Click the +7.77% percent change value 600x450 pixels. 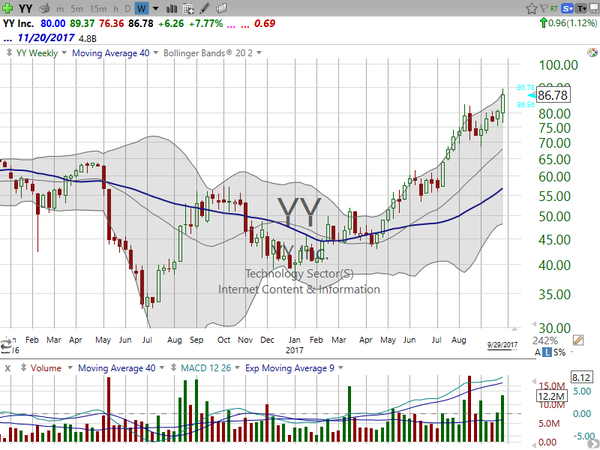coord(206,23)
